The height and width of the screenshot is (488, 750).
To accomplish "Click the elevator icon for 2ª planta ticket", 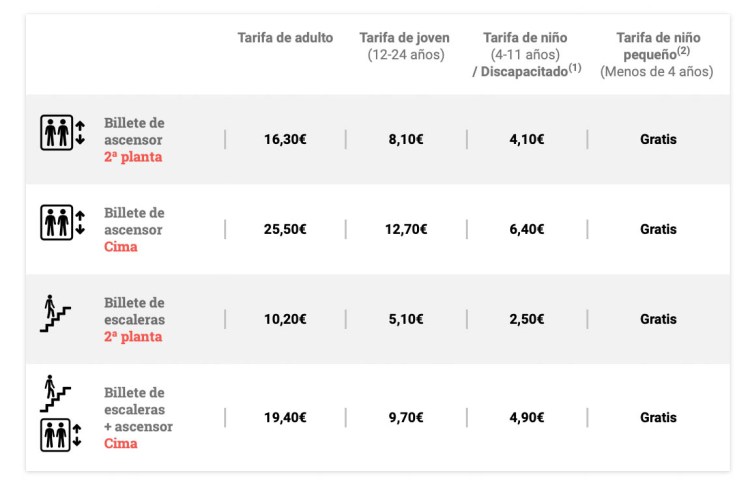I will click(x=62, y=132).
